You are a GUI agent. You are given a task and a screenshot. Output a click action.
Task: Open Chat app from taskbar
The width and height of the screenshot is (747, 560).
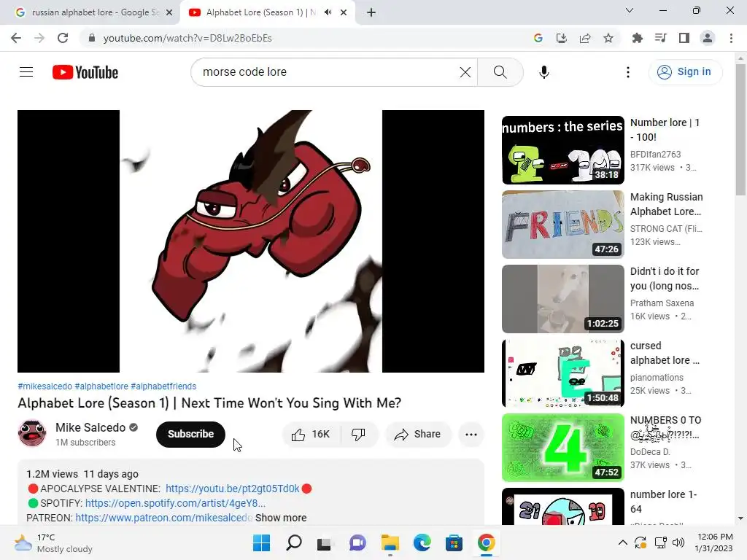[x=357, y=542]
